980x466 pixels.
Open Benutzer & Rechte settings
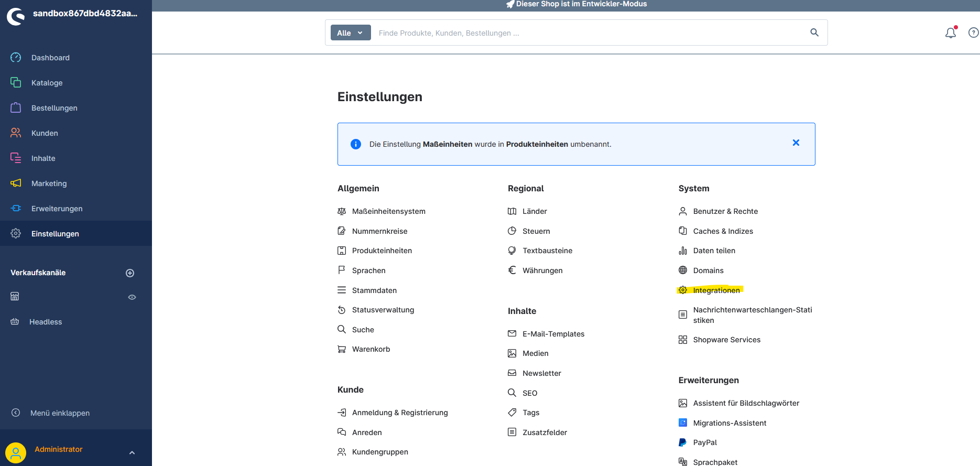tap(725, 211)
